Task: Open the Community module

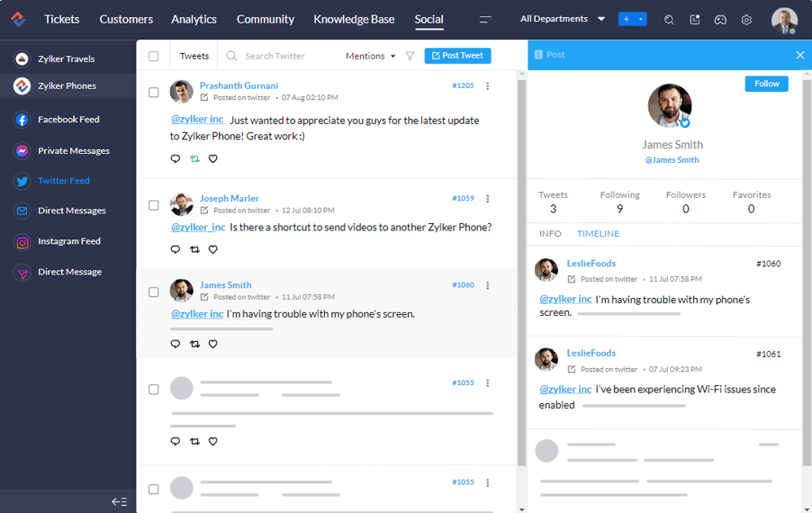Action: 266,20
